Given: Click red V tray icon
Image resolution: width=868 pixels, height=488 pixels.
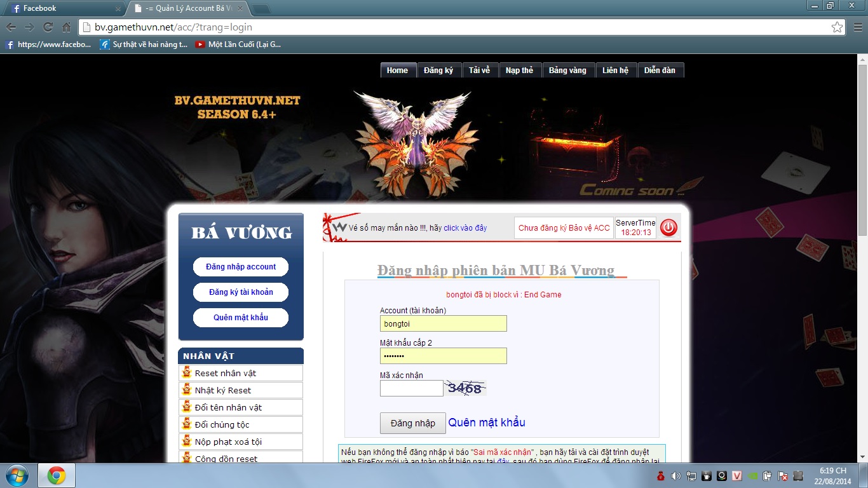Looking at the screenshot, I should pyautogui.click(x=737, y=476).
